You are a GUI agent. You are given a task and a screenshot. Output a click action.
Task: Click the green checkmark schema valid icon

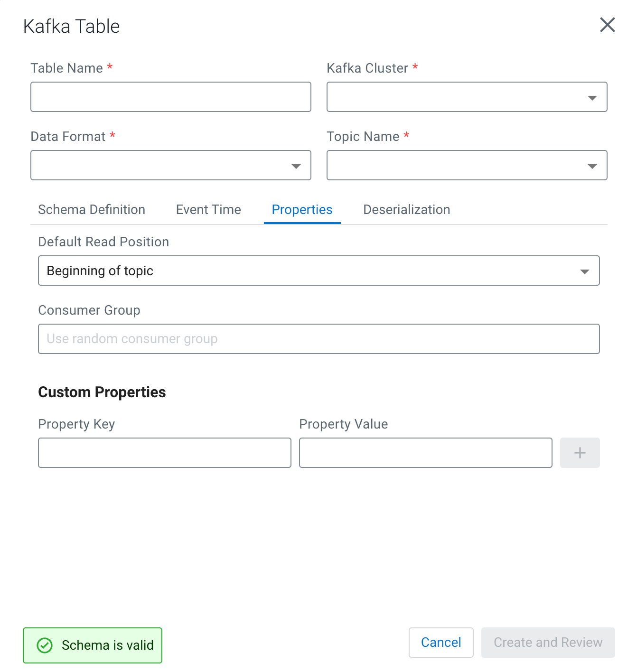coord(45,645)
